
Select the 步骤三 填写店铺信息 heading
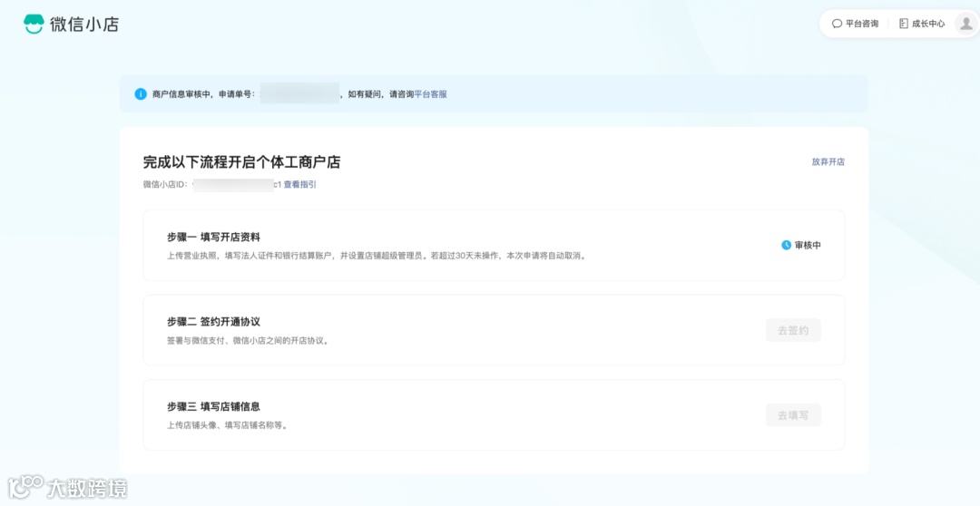(213, 406)
